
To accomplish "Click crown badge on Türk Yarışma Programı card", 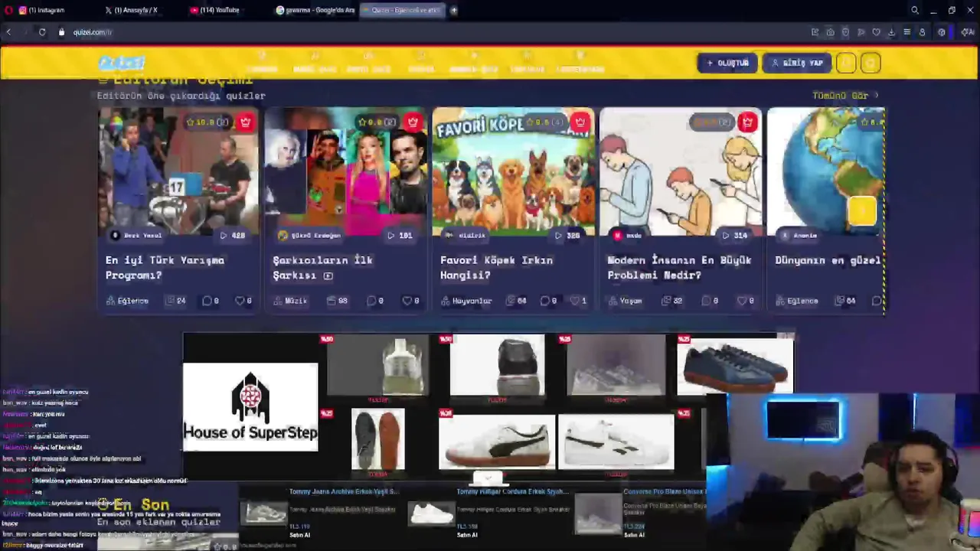I will (245, 122).
